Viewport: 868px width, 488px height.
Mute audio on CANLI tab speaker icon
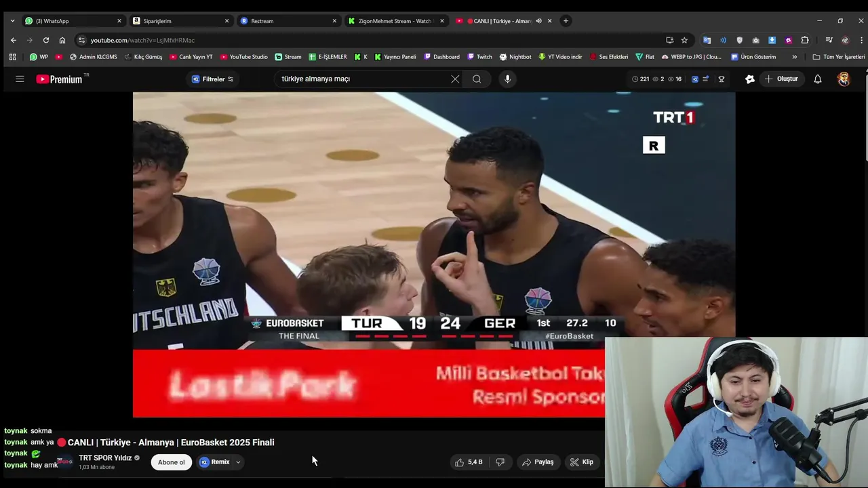point(538,21)
